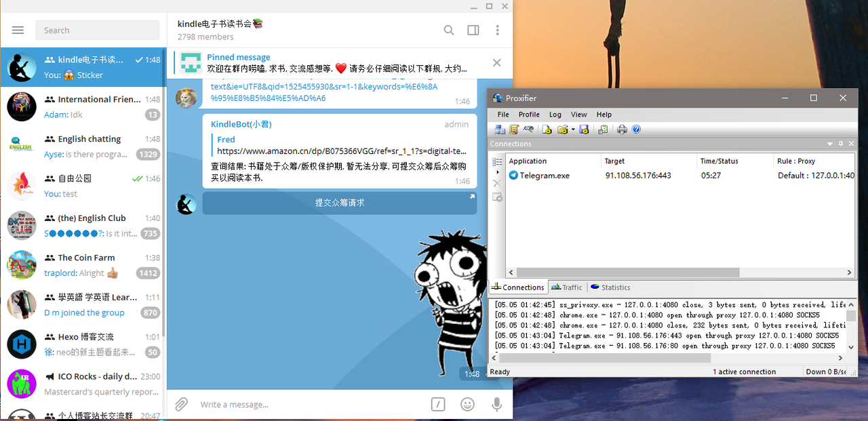The image size is (868, 421).
Task: Open Proxifier Profile menu
Action: [529, 115]
